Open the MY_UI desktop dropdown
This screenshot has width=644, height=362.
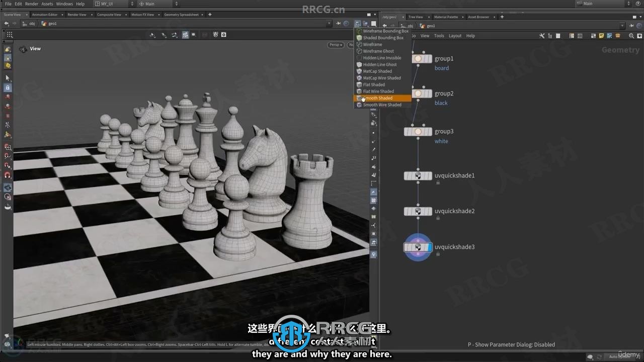click(114, 4)
